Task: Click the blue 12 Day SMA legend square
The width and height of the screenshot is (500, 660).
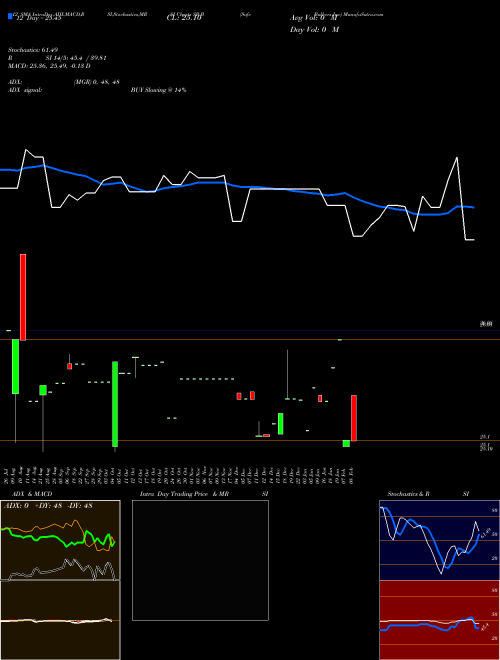Action: [x=10, y=17]
